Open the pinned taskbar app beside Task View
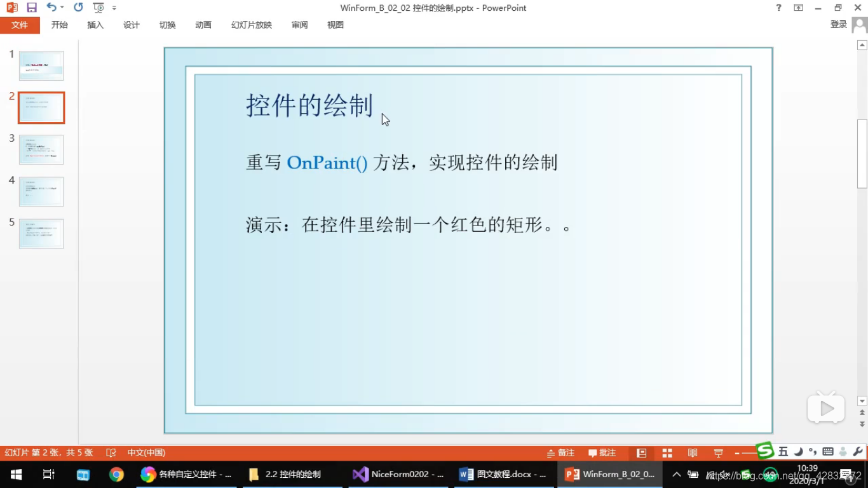This screenshot has width=868, height=488. [x=83, y=475]
